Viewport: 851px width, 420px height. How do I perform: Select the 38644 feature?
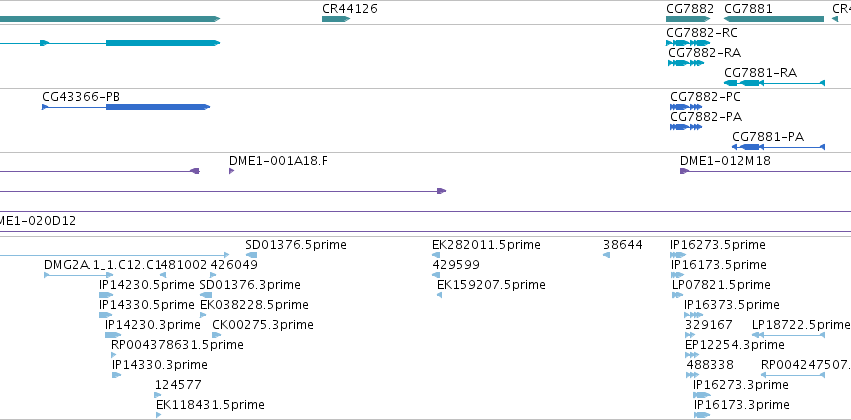pyautogui.click(x=607, y=255)
